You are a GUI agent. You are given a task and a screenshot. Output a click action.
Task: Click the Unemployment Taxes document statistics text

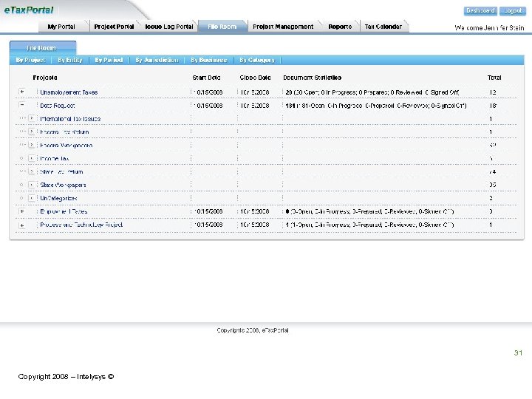(372, 92)
